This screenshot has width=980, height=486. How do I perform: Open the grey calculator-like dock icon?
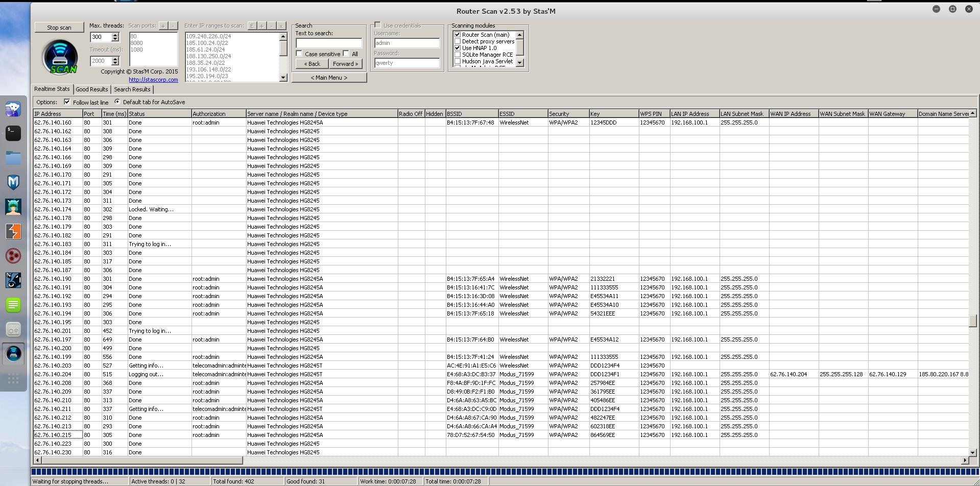14,329
